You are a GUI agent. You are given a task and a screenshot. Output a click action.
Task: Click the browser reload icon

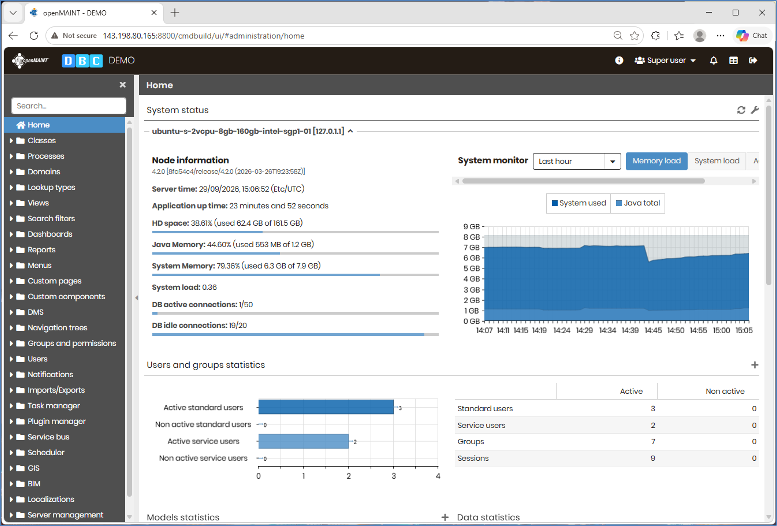pos(34,36)
